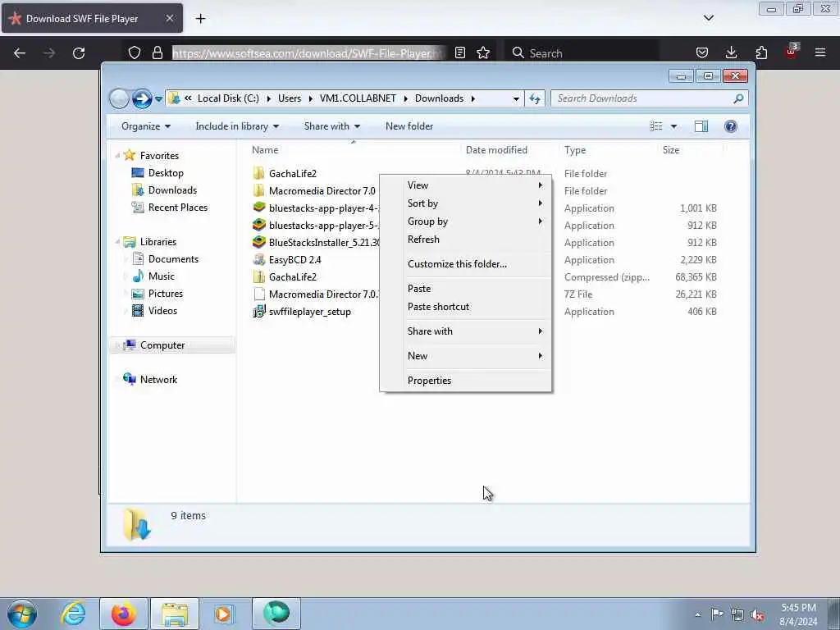
Task: Open Firefox downloads panel
Action: 731,52
